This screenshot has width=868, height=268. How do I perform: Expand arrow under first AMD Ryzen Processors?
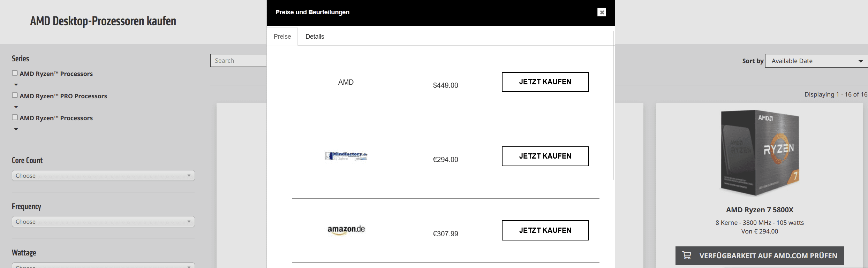click(16, 85)
